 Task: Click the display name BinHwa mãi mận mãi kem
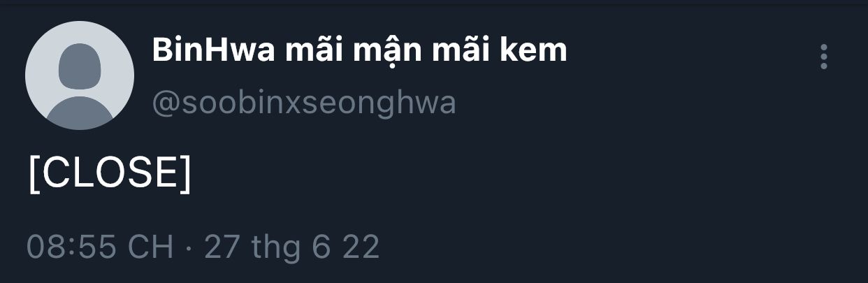[359, 50]
